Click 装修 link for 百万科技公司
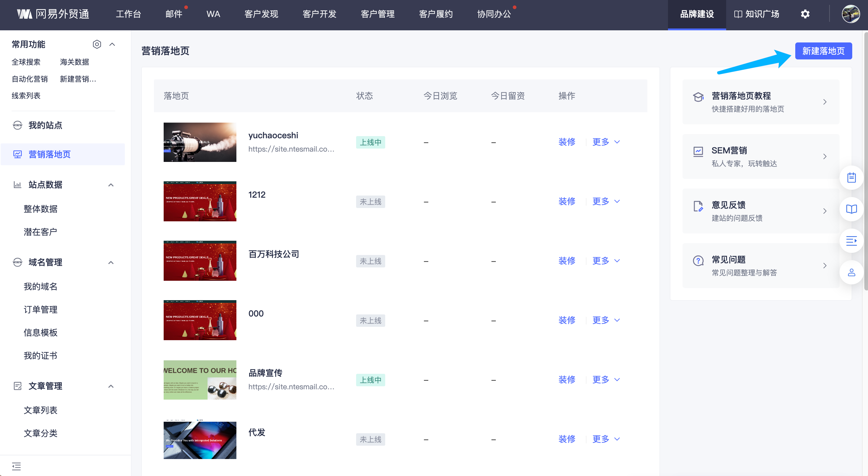The image size is (868, 476). [x=567, y=260]
